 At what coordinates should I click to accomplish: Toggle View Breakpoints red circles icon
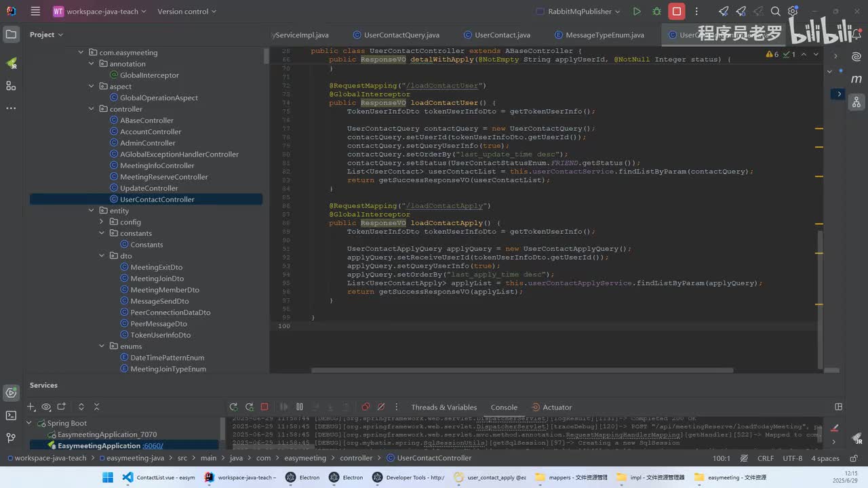[366, 407]
